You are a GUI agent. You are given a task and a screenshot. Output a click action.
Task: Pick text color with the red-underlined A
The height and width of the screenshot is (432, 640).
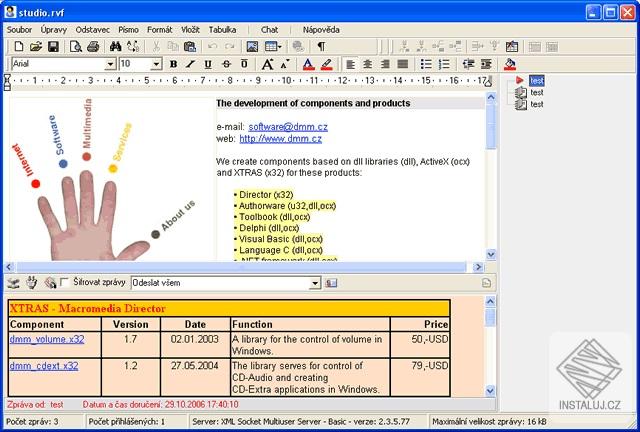(308, 64)
